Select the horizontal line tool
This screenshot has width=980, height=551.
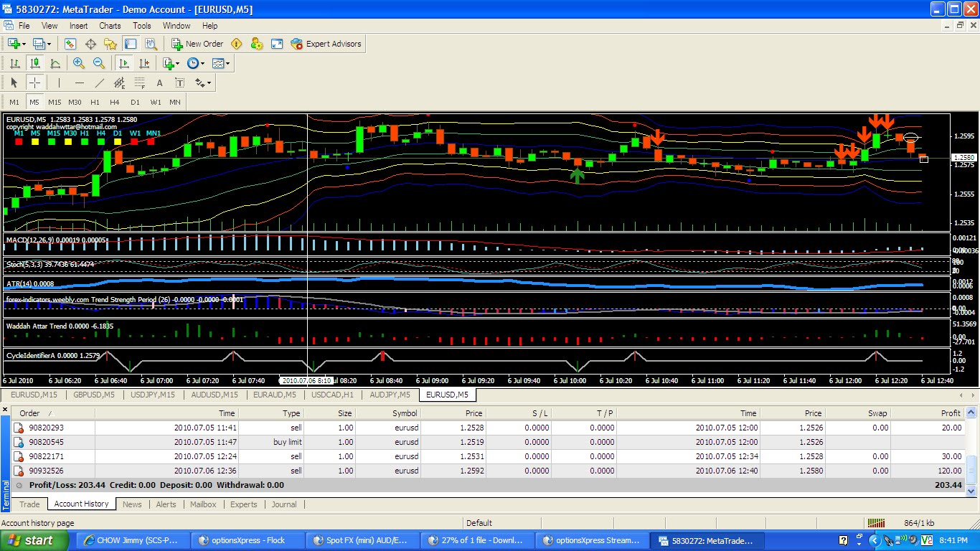coord(80,83)
